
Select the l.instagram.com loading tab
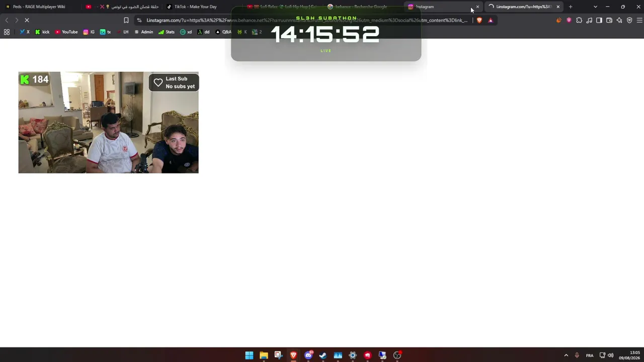tap(524, 7)
